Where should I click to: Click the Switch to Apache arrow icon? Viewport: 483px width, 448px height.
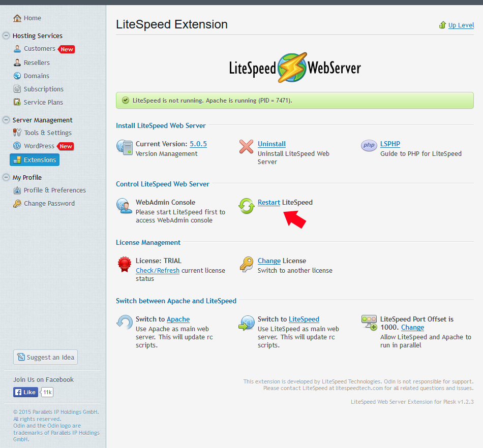click(125, 322)
